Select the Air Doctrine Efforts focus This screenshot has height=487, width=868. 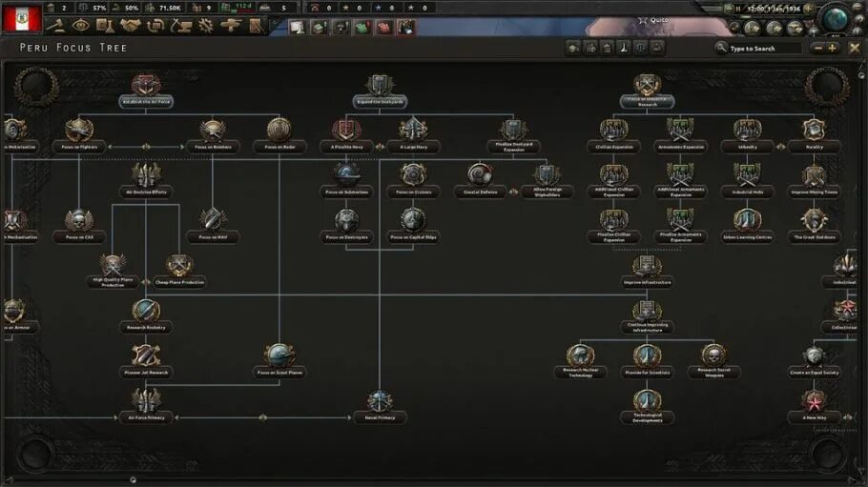146,181
